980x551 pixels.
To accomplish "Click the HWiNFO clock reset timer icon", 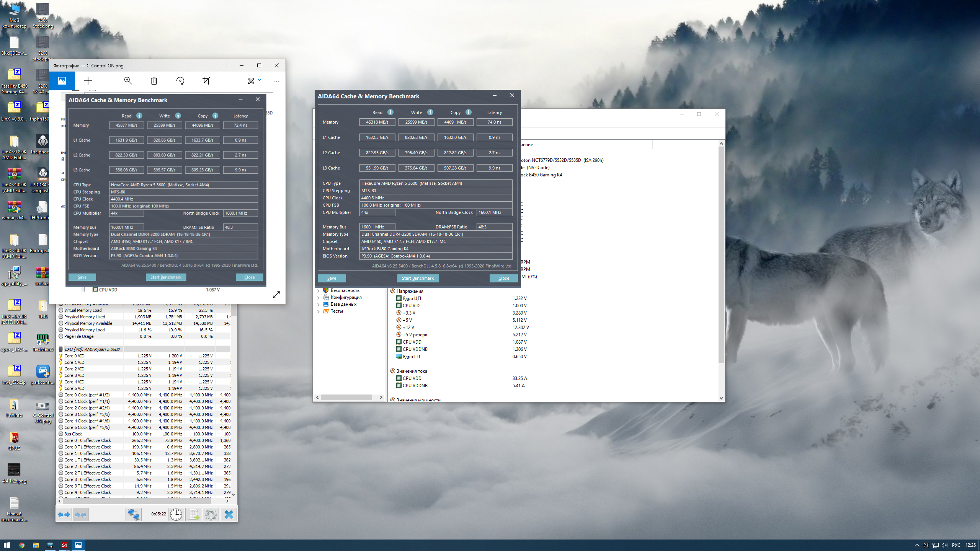I will (x=176, y=515).
